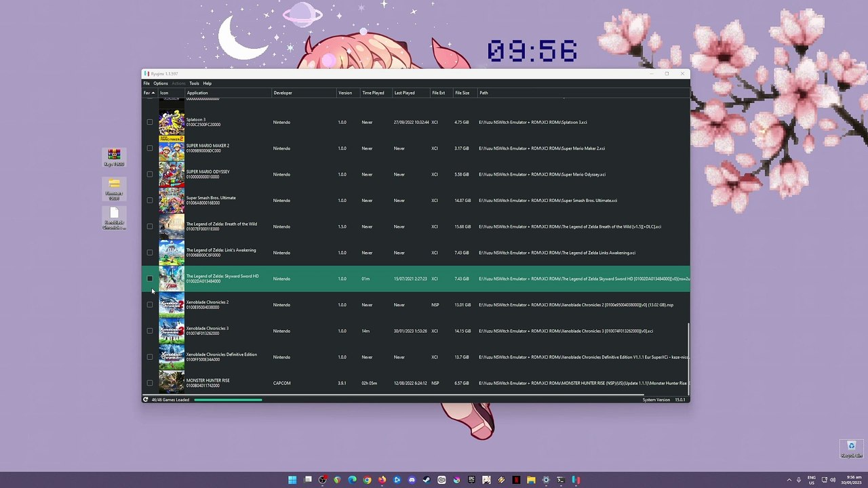
Task: Open Steam from the taskbar
Action: click(x=427, y=480)
